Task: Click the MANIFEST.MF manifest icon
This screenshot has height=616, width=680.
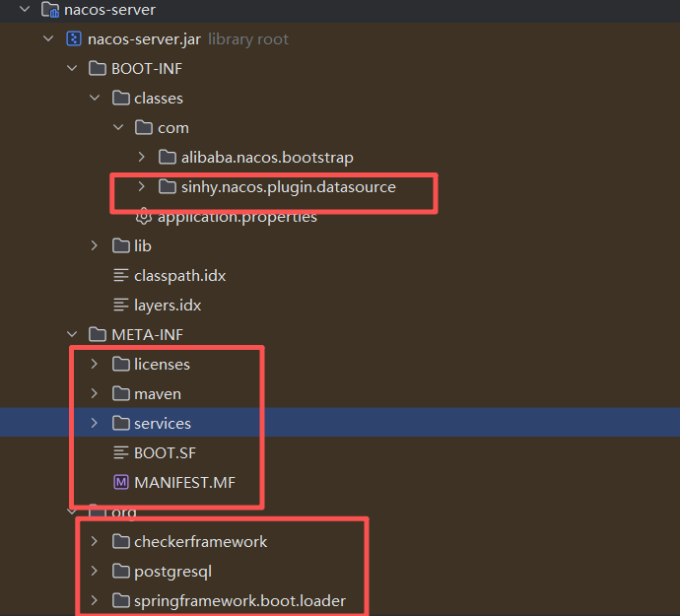Action: coord(121,482)
